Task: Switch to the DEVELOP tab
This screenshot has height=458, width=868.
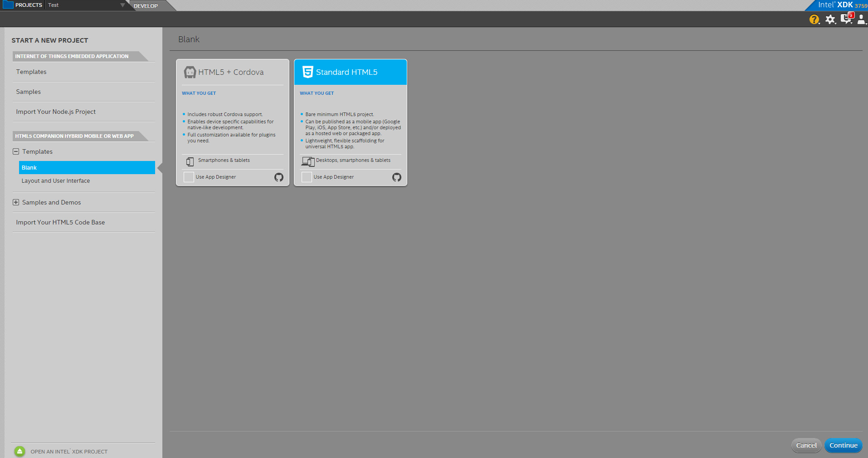Action: coord(146,6)
